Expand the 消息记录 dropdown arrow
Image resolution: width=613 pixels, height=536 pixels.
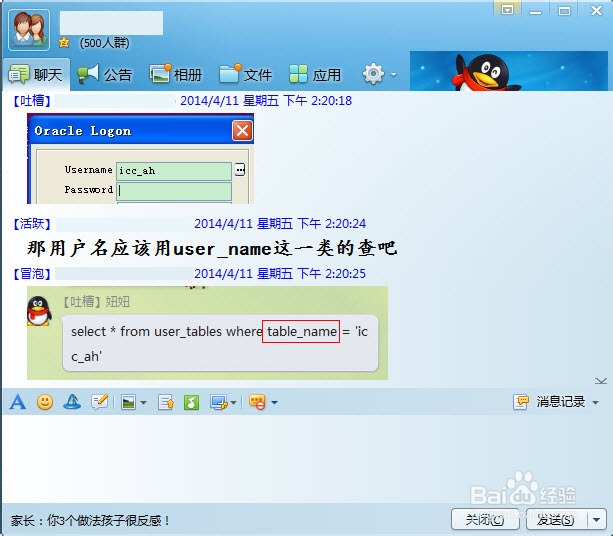click(595, 402)
